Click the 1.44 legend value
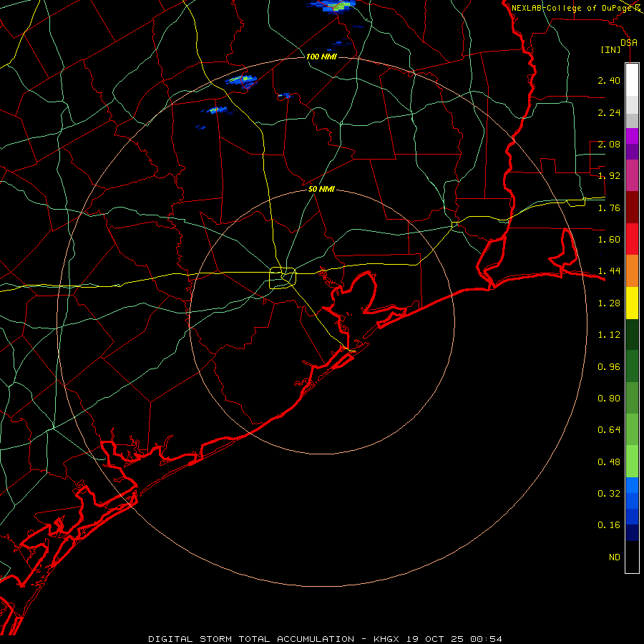The height and width of the screenshot is (644, 644). pyautogui.click(x=609, y=271)
